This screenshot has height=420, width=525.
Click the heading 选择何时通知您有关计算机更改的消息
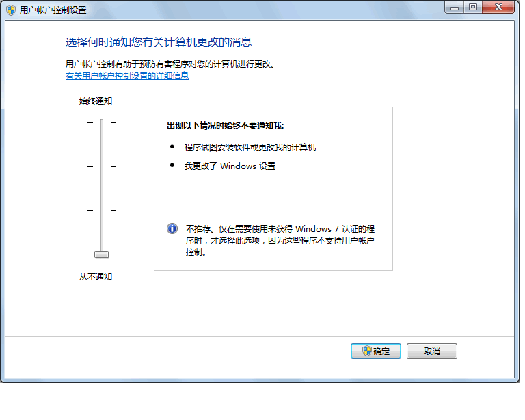click(159, 42)
